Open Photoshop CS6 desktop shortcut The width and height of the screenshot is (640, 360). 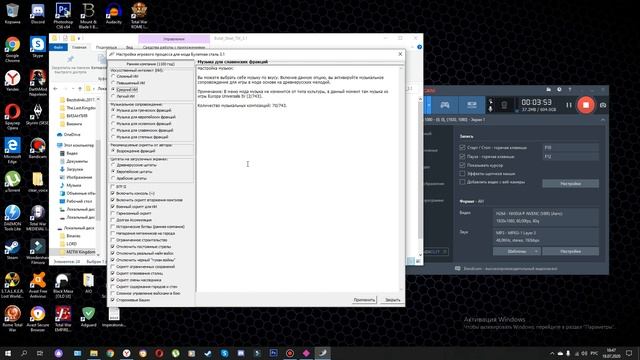point(63,16)
